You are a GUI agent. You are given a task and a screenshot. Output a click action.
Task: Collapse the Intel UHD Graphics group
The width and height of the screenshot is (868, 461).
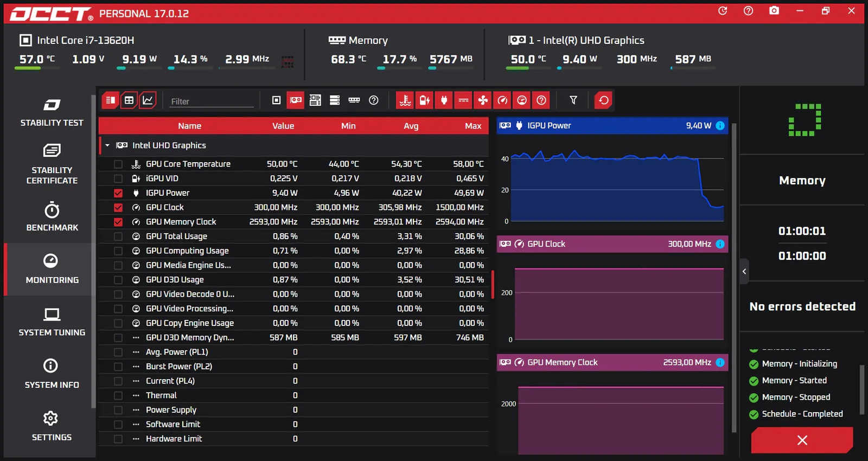(x=107, y=145)
